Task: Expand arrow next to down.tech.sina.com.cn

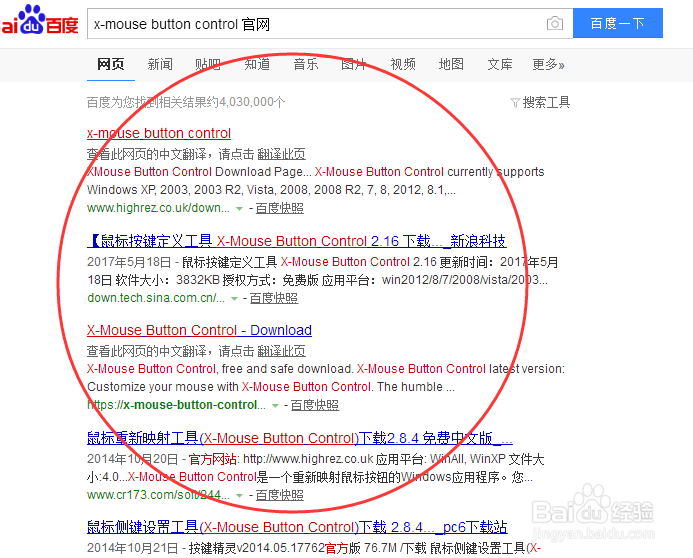Action: click(x=234, y=299)
